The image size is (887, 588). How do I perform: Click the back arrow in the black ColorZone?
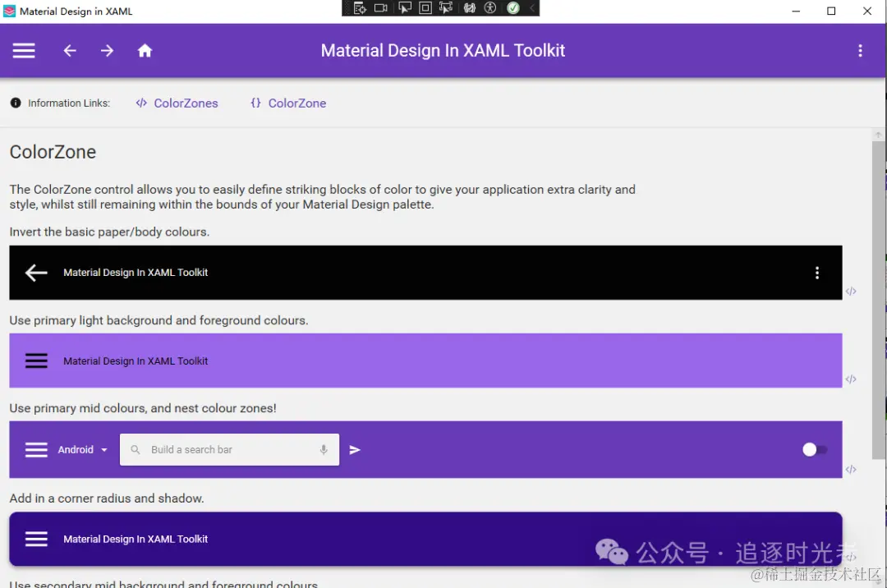point(36,273)
